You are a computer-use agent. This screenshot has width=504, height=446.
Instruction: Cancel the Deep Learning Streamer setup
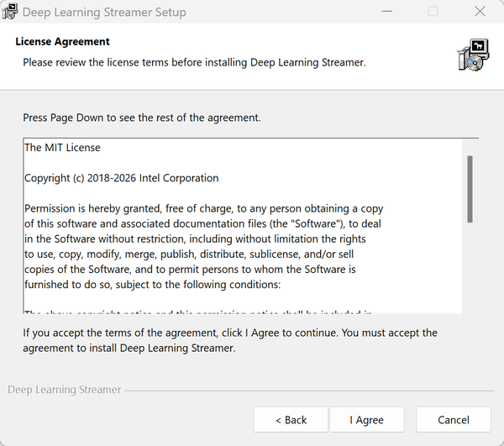coord(454,420)
